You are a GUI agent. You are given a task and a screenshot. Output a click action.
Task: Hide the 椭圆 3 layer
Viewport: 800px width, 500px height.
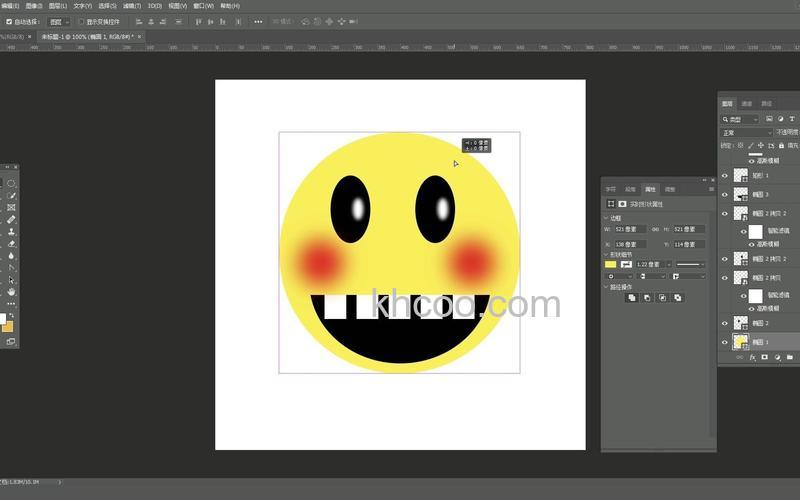[725, 194]
